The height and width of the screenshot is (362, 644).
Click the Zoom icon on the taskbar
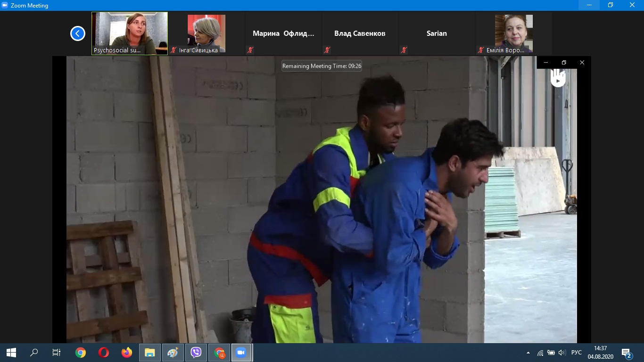(x=242, y=353)
